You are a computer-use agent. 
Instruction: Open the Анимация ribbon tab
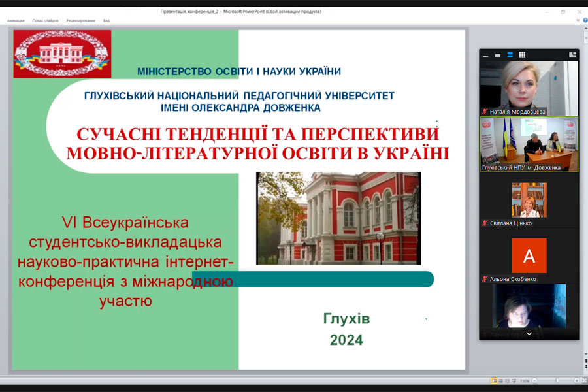pos(16,21)
